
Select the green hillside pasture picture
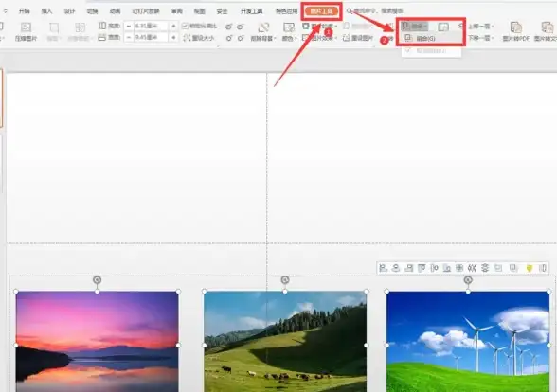coord(285,341)
